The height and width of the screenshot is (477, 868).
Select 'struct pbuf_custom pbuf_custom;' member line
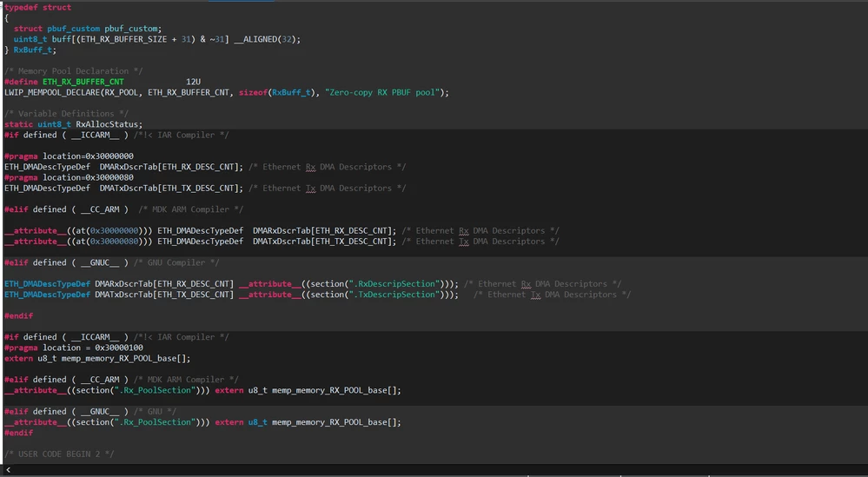(x=88, y=29)
